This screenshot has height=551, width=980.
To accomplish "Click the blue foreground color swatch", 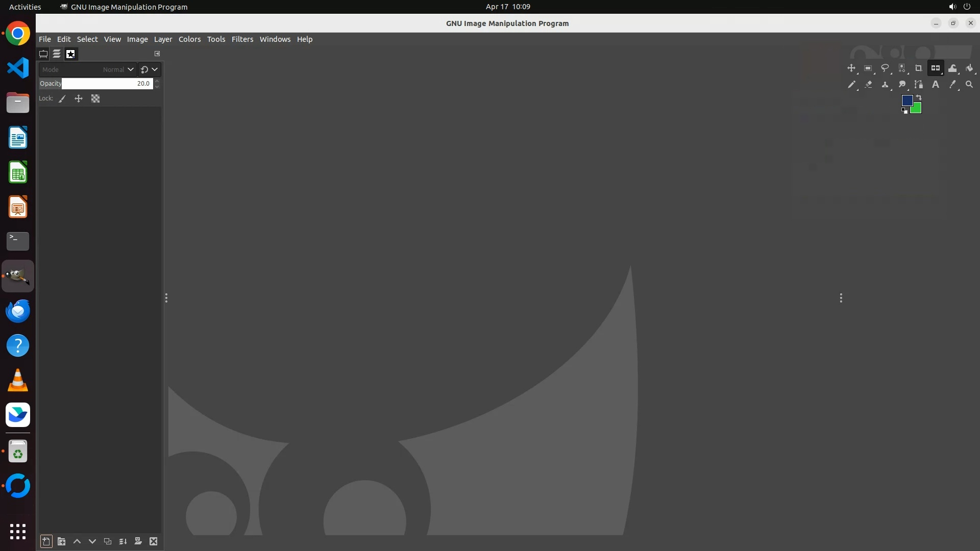I will tap(906, 100).
